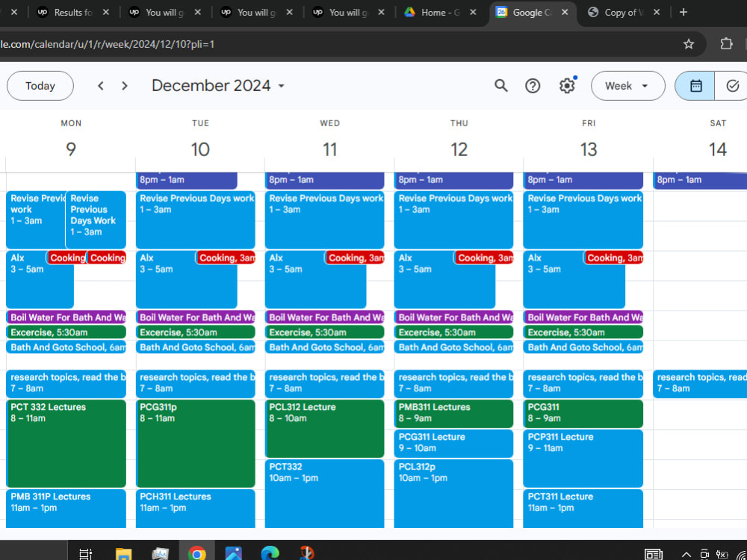747x560 pixels.
Task: Close the Google Calendar tab
Action: (565, 13)
